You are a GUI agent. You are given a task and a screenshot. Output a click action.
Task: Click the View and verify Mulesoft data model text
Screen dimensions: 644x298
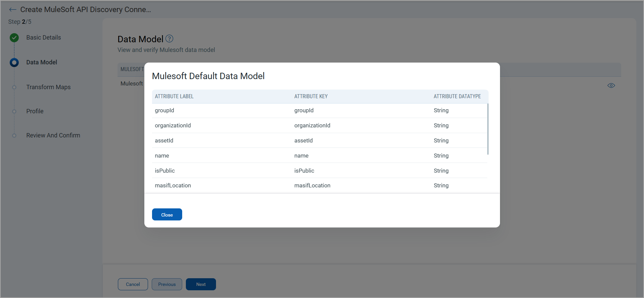[166, 50]
